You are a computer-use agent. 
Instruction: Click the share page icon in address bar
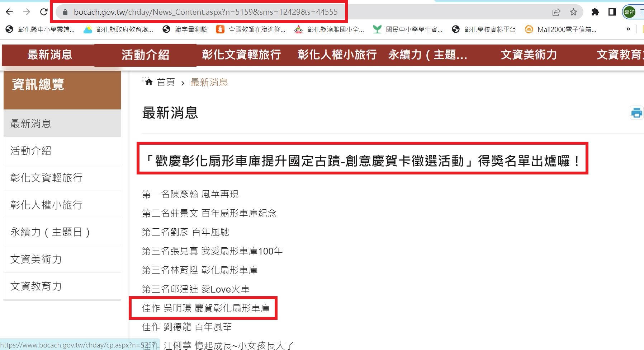coord(556,12)
